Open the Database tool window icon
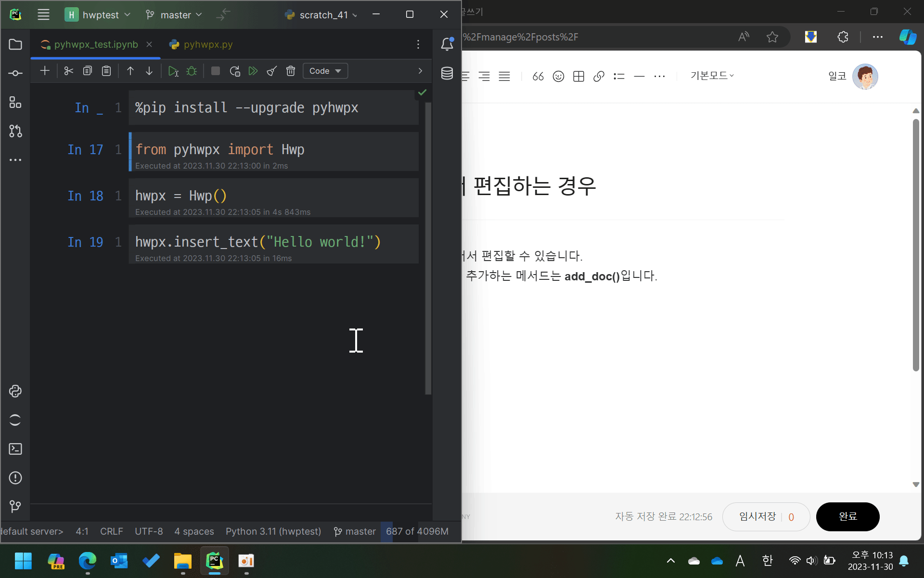The width and height of the screenshot is (924, 578). [x=447, y=73]
